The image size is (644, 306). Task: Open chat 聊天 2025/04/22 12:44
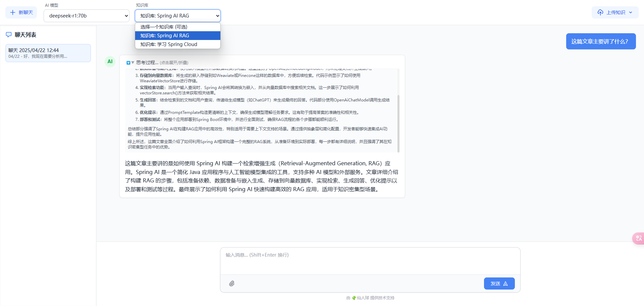48,53
